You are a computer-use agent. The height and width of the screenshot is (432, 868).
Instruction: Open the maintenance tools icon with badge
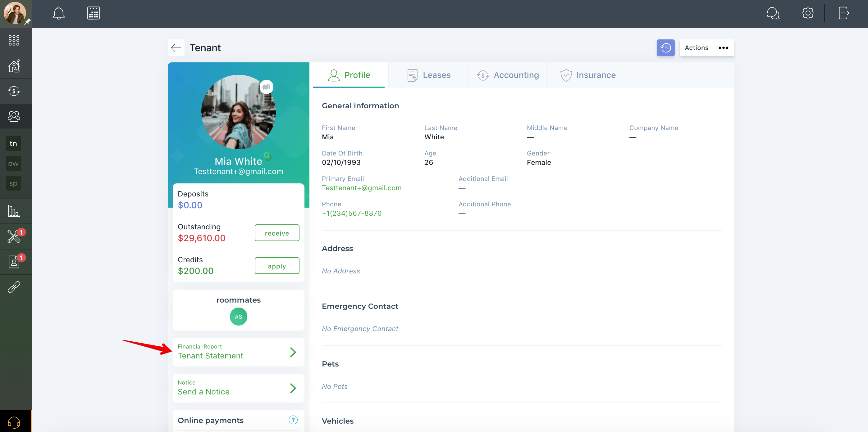point(14,236)
